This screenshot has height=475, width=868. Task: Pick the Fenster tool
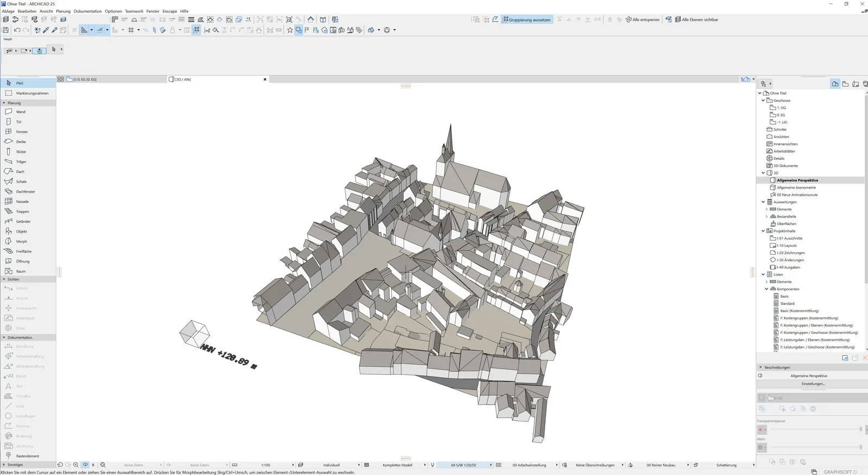click(28, 132)
